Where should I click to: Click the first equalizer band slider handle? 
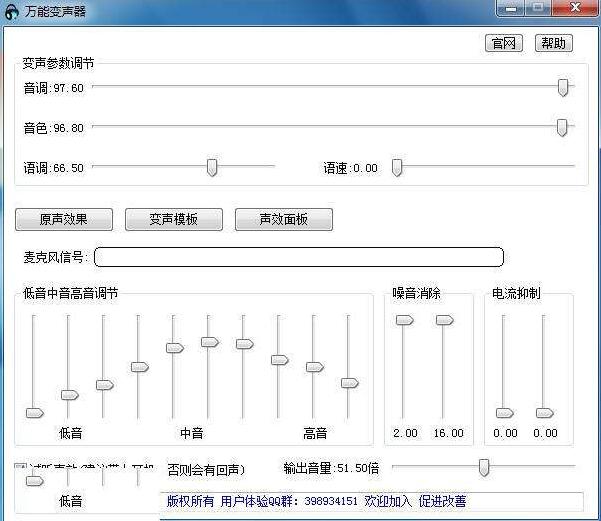(35, 413)
